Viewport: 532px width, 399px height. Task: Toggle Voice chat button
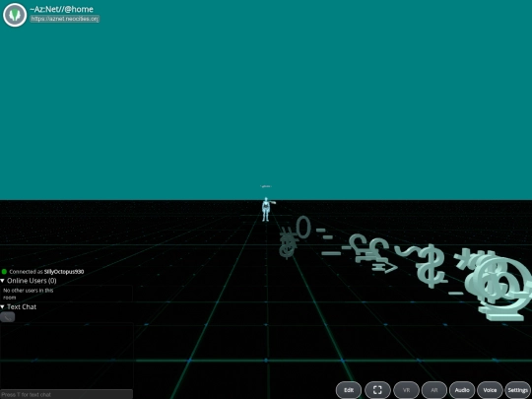coord(490,390)
